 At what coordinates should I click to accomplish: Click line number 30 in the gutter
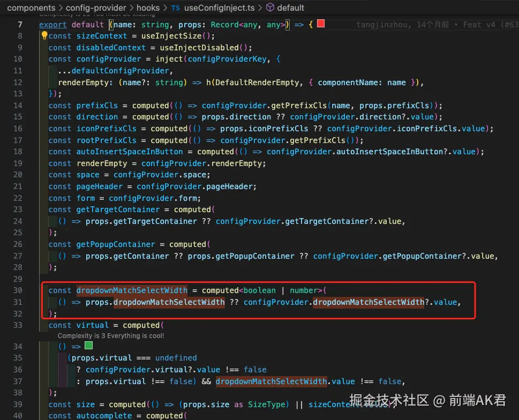tap(18, 290)
